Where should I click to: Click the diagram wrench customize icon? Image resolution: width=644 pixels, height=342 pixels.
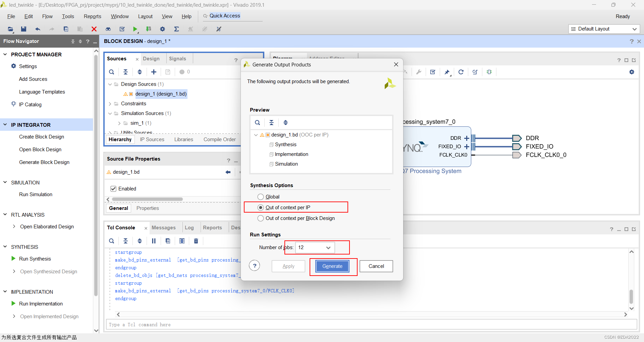coord(419,72)
